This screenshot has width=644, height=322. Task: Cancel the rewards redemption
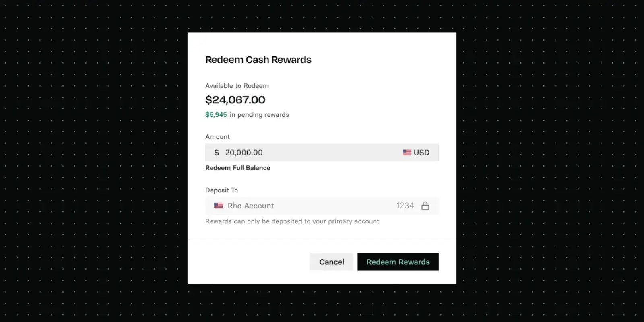coord(332,262)
